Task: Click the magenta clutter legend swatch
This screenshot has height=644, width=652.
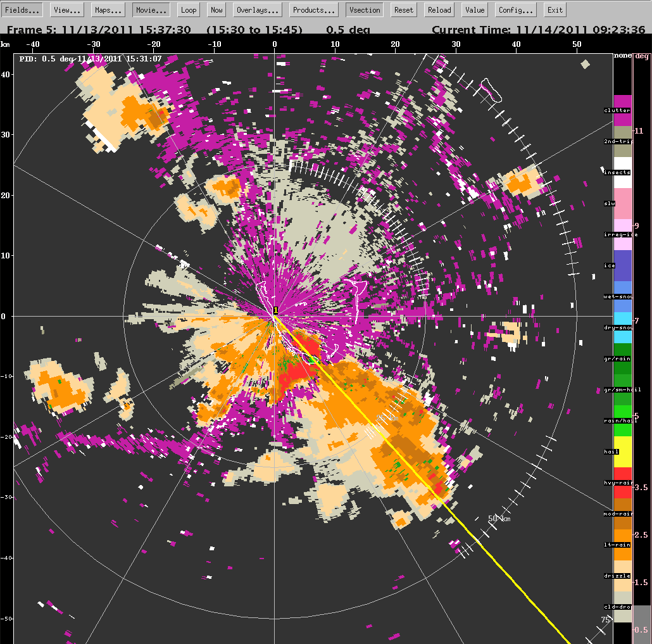Action: click(x=623, y=101)
